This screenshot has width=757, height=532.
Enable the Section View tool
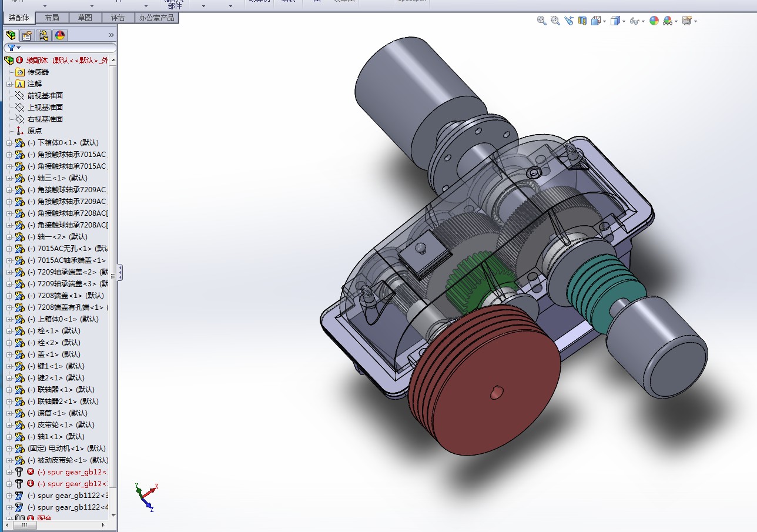pyautogui.click(x=582, y=21)
